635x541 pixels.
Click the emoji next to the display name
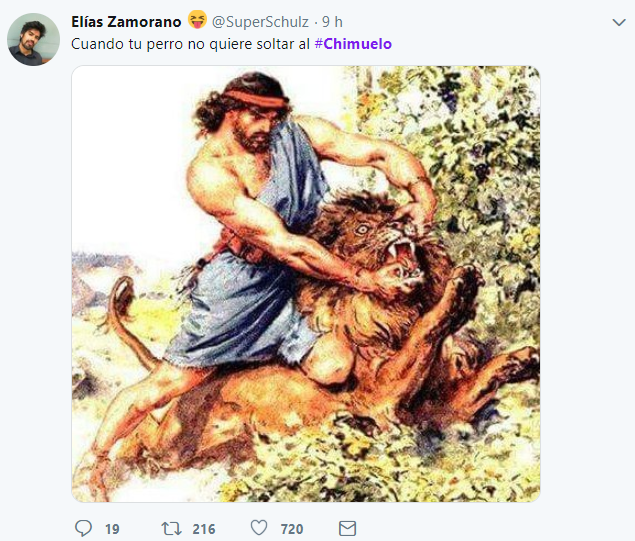(197, 21)
